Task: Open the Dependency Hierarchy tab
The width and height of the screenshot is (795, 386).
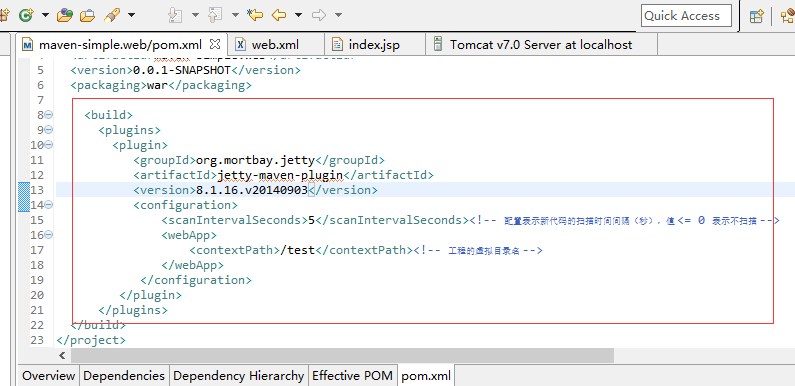Action: [238, 376]
